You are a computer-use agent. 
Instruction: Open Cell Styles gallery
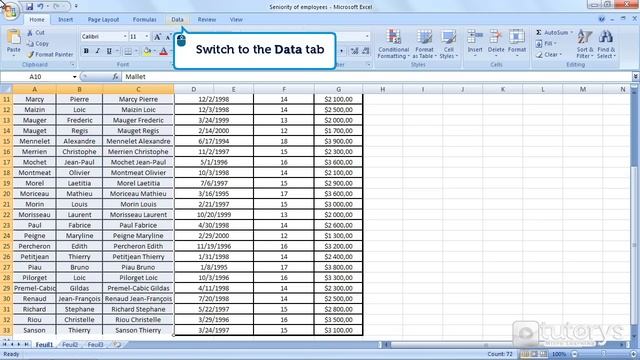click(448, 44)
